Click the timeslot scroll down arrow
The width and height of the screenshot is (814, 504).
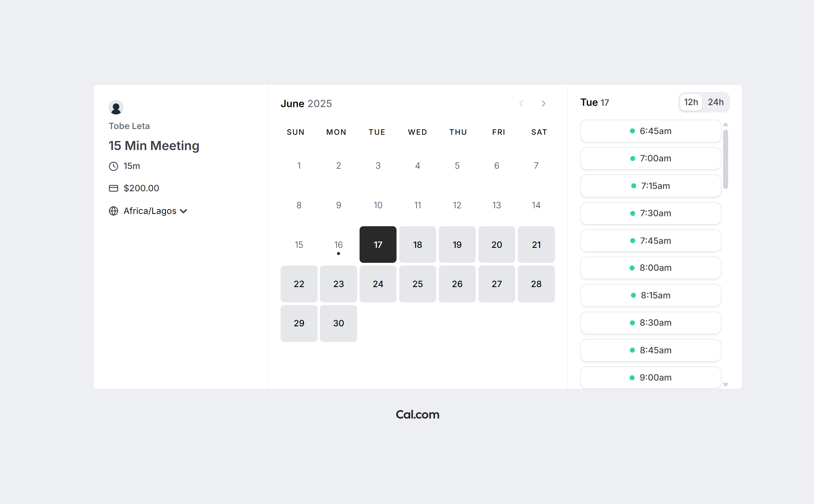(725, 385)
